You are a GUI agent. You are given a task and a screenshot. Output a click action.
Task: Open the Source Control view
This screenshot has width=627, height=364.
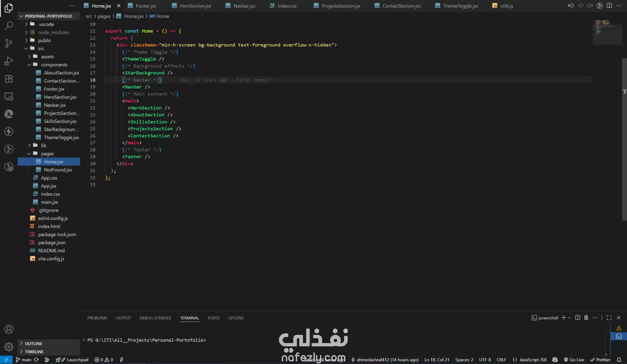[9, 43]
